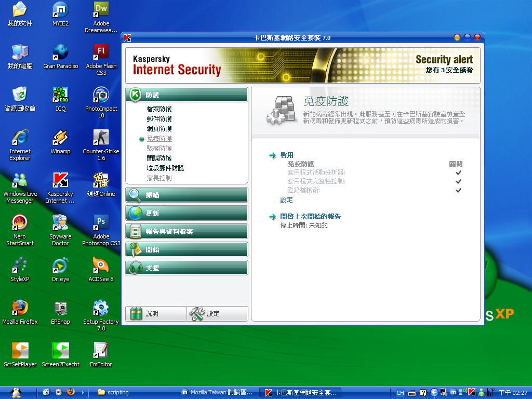Click the 套用程式完整性控制 checkmark status
The width and height of the screenshot is (532, 399).
pyautogui.click(x=458, y=181)
